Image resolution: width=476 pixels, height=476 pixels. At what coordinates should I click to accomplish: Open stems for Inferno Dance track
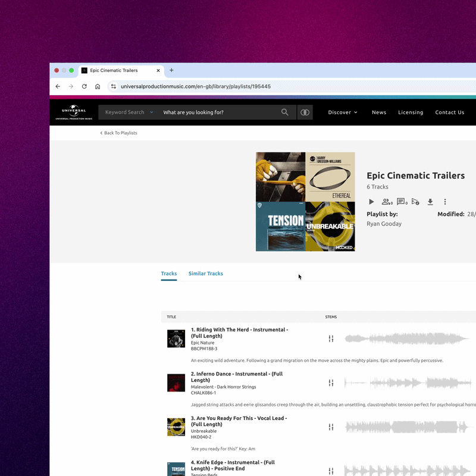(331, 383)
